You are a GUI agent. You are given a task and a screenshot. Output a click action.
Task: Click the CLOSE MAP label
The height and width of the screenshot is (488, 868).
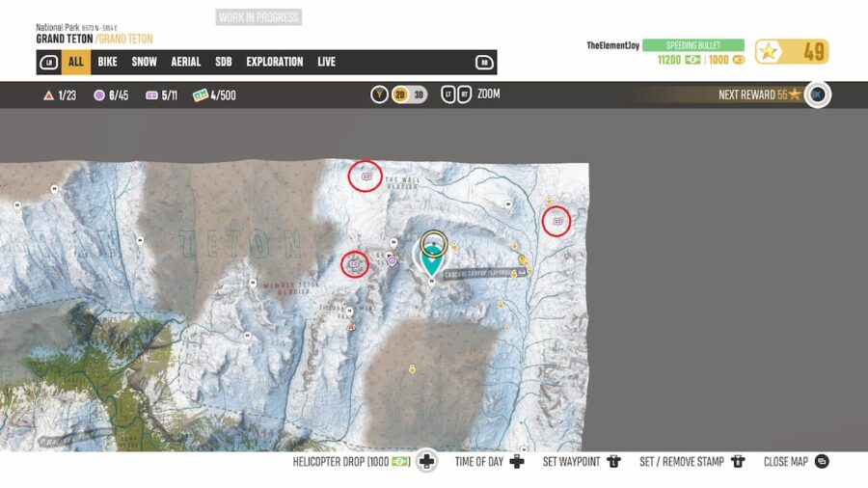(x=785, y=461)
